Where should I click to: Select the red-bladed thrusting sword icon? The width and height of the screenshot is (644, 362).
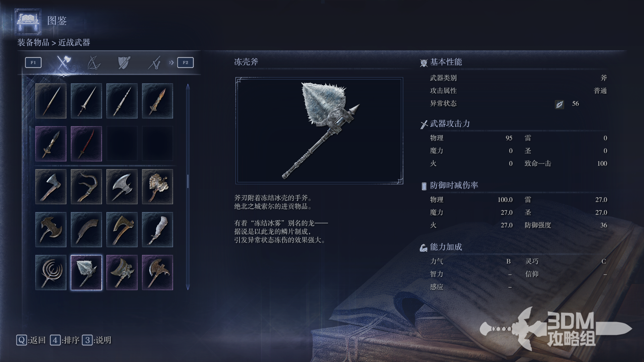tap(86, 144)
